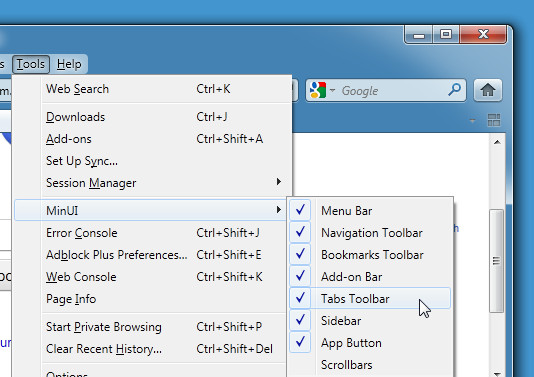Maximize the Firefox window

point(446,34)
